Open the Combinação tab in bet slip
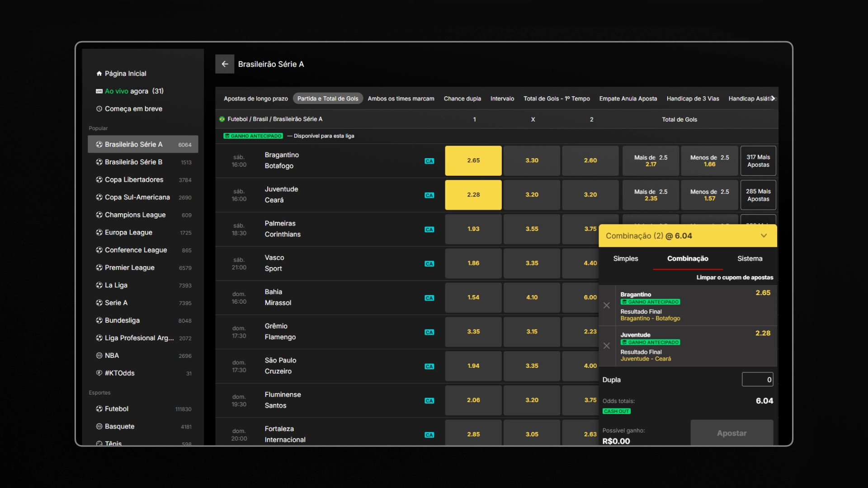This screenshot has height=488, width=868. pyautogui.click(x=688, y=259)
